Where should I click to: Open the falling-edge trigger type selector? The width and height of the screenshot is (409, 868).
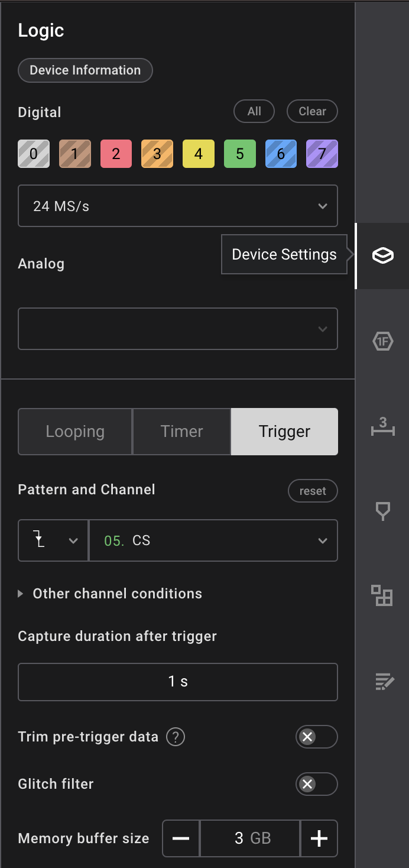53,540
